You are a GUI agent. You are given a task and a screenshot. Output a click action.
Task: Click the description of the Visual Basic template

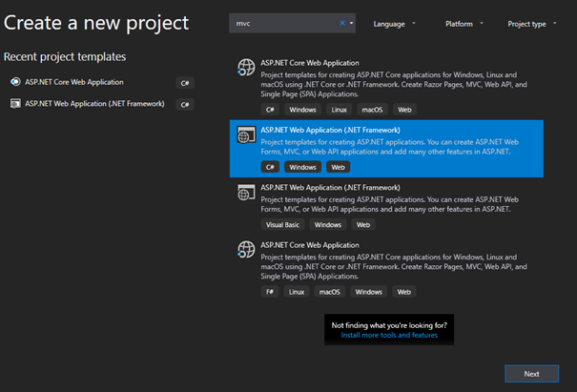coord(390,204)
